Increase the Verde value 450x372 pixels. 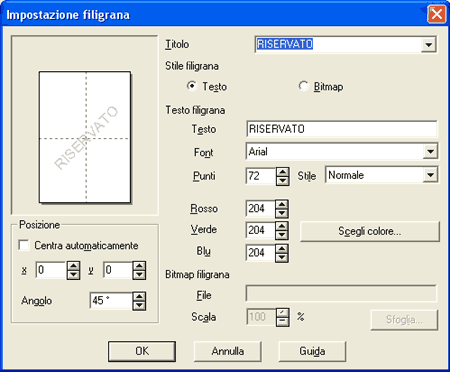(282, 226)
